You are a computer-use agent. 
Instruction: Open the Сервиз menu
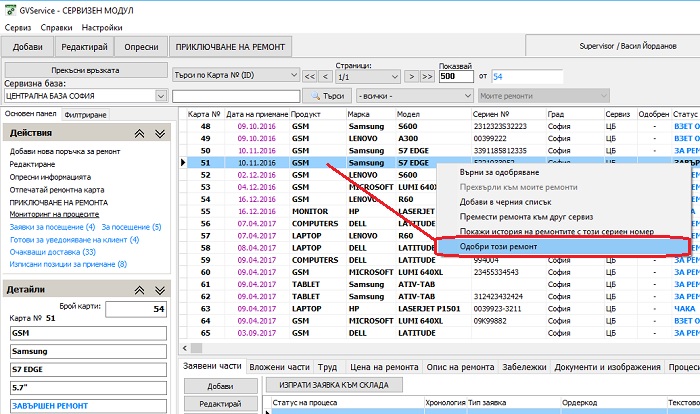click(x=18, y=28)
